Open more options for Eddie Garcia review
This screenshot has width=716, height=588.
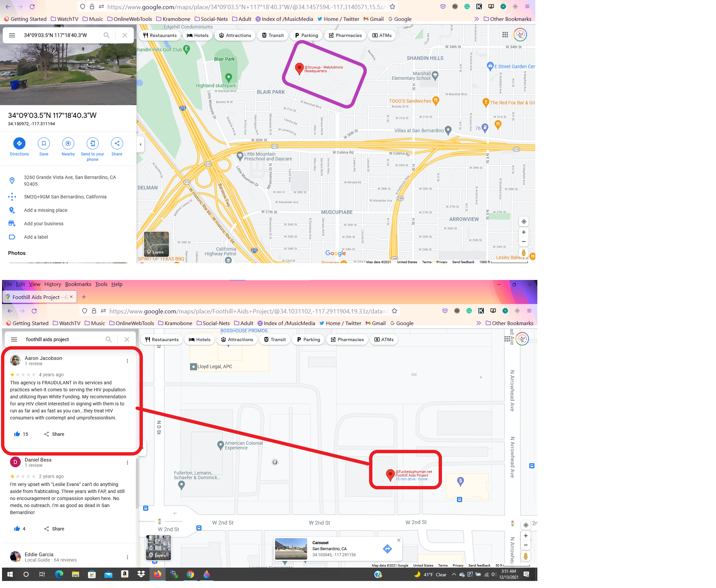pos(127,557)
